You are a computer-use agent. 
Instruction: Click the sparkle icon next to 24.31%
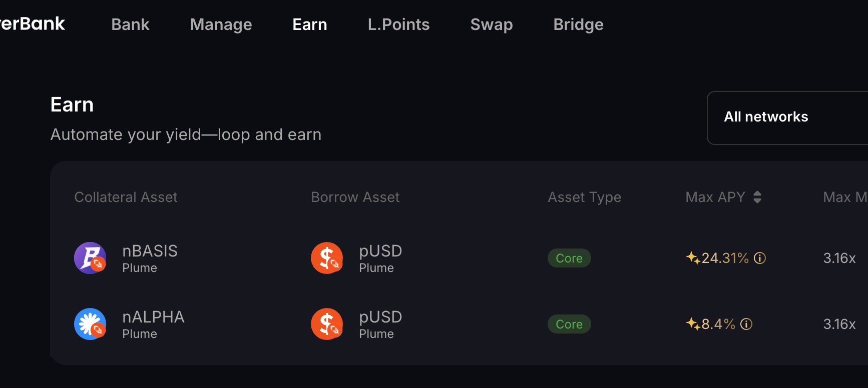coord(693,258)
